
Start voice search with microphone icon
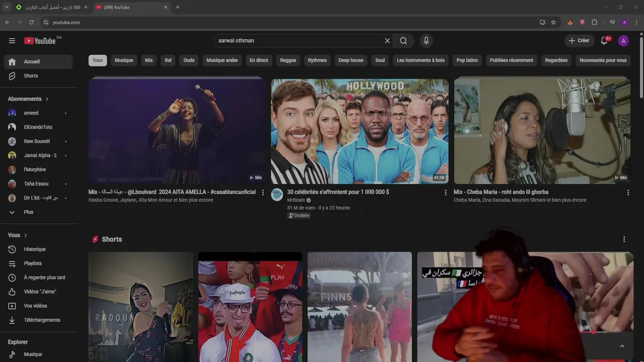(426, 41)
